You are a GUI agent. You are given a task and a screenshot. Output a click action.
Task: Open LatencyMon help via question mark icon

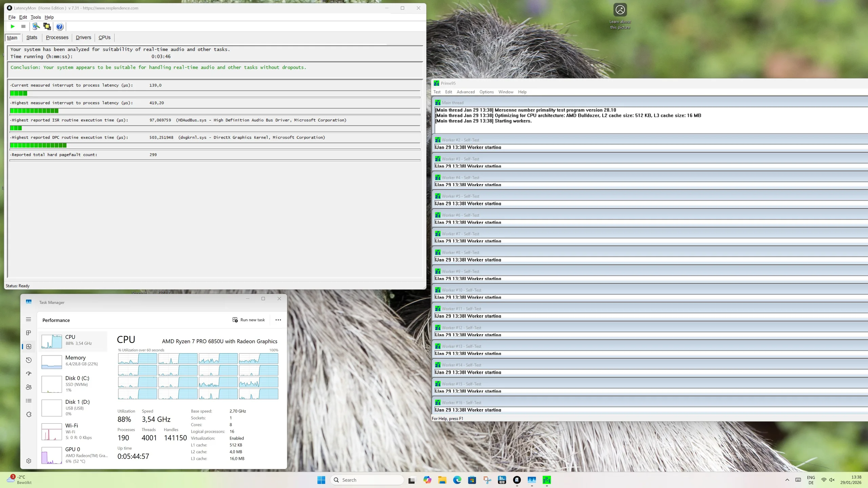[x=60, y=26]
